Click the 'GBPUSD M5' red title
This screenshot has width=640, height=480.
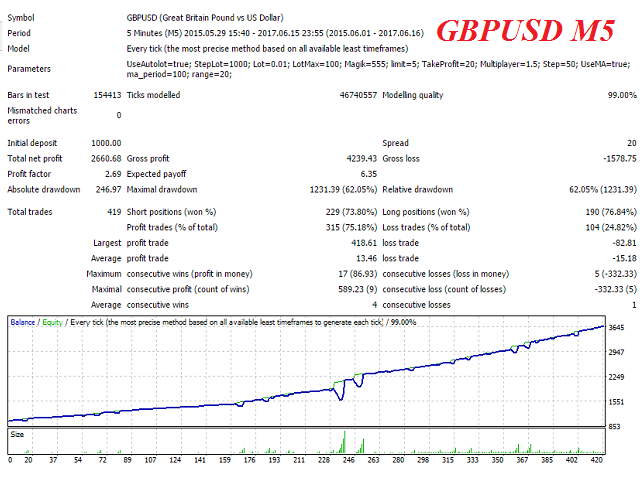pos(525,30)
